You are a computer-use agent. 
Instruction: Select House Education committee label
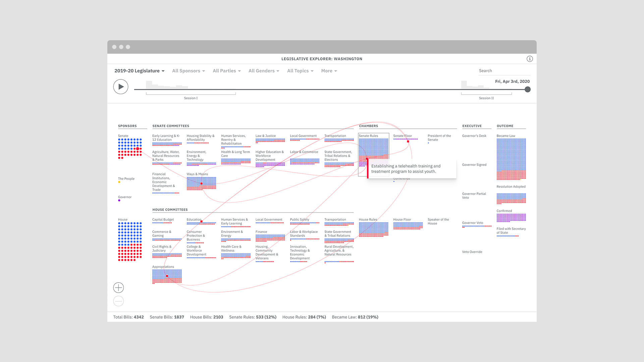194,220
